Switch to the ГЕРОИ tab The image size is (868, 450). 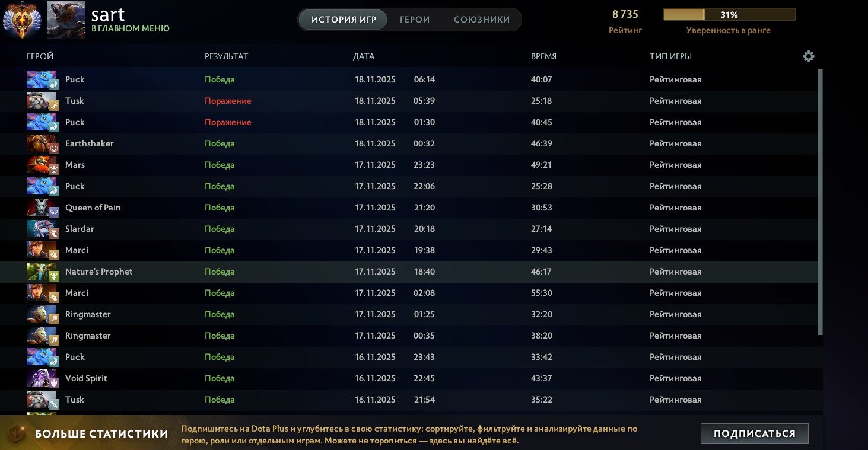414,19
